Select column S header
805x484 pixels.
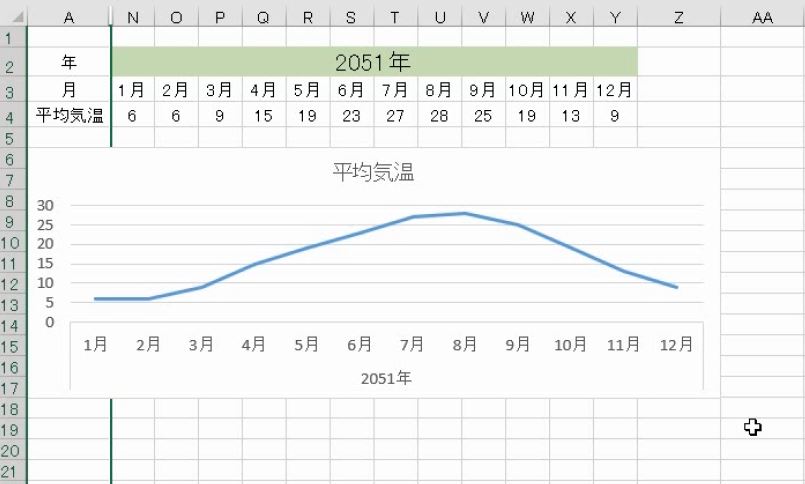point(352,17)
